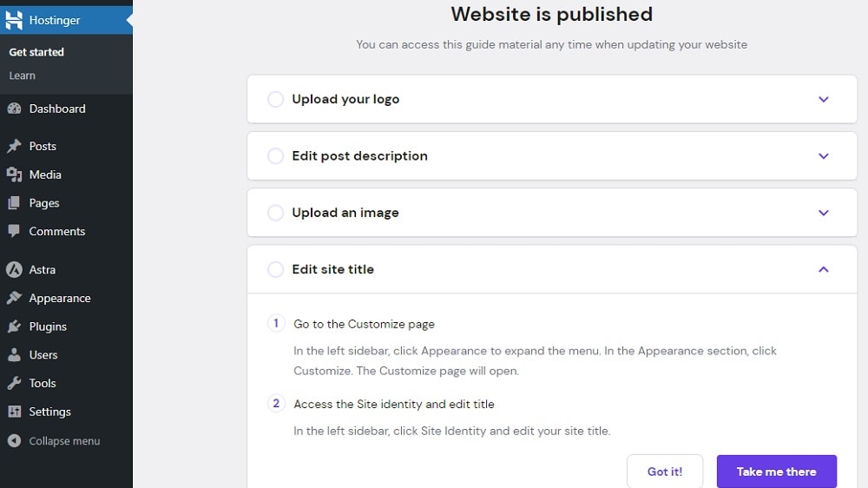Click the Posts pushpin icon
Screen dimensions: 868x488
(15, 146)
